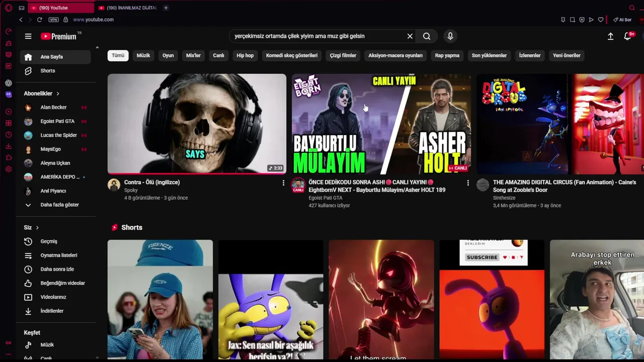Click the AI Sor button
The height and width of the screenshot is (362, 644).
coord(622,20)
